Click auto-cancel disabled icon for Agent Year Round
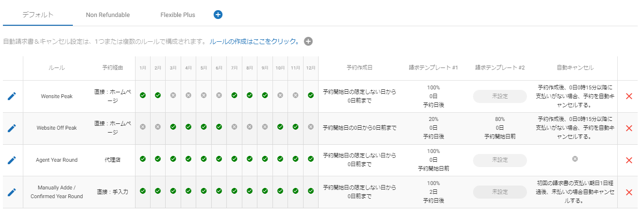This screenshot has height=220, width=644. (x=575, y=159)
